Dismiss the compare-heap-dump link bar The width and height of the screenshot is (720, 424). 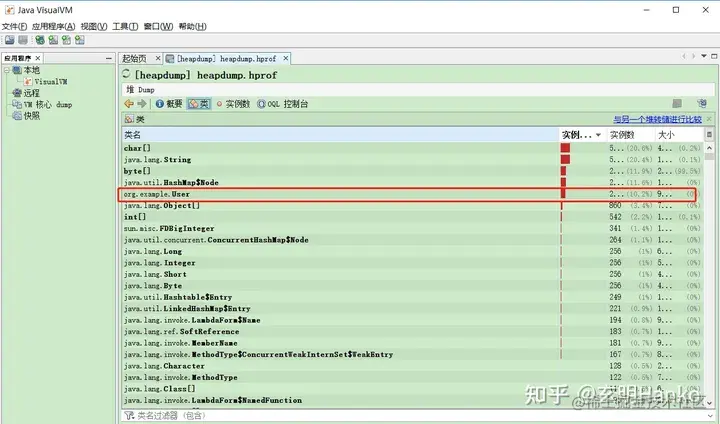(709, 119)
